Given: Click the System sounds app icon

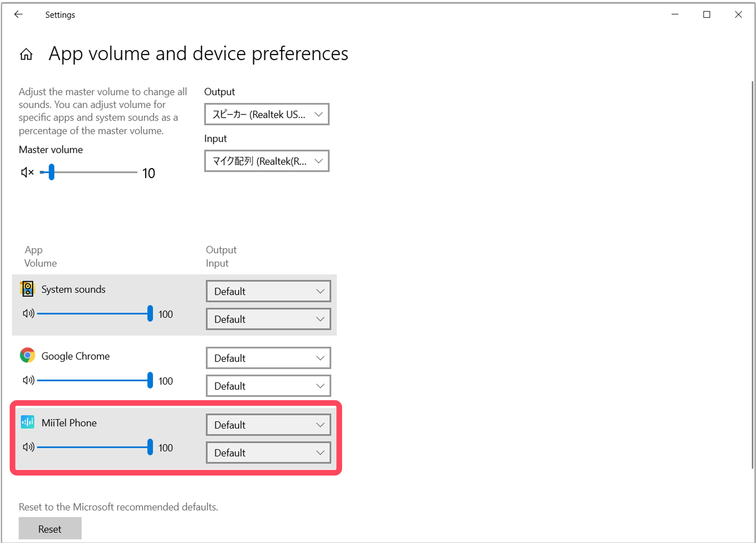Looking at the screenshot, I should pyautogui.click(x=27, y=289).
